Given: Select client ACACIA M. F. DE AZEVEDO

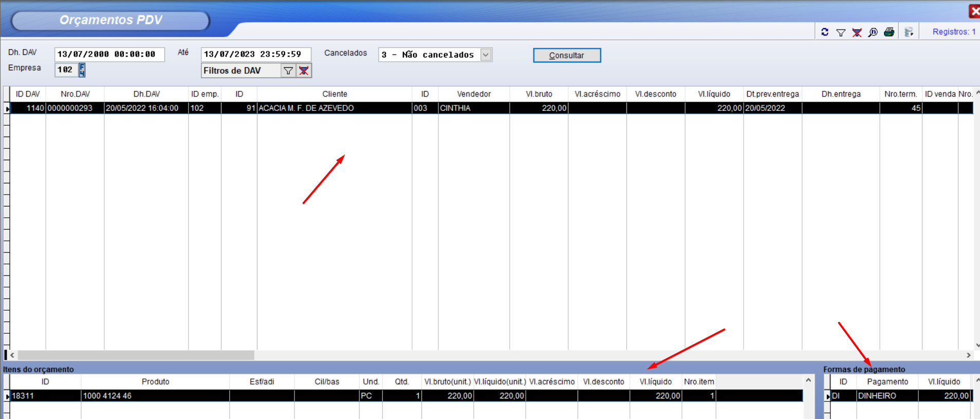Looking at the screenshot, I should pos(335,108).
